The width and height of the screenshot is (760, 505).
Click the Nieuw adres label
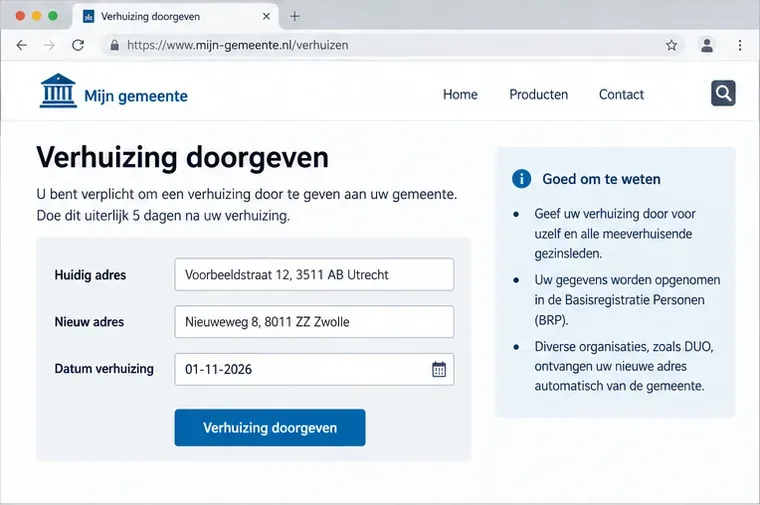[x=89, y=322]
